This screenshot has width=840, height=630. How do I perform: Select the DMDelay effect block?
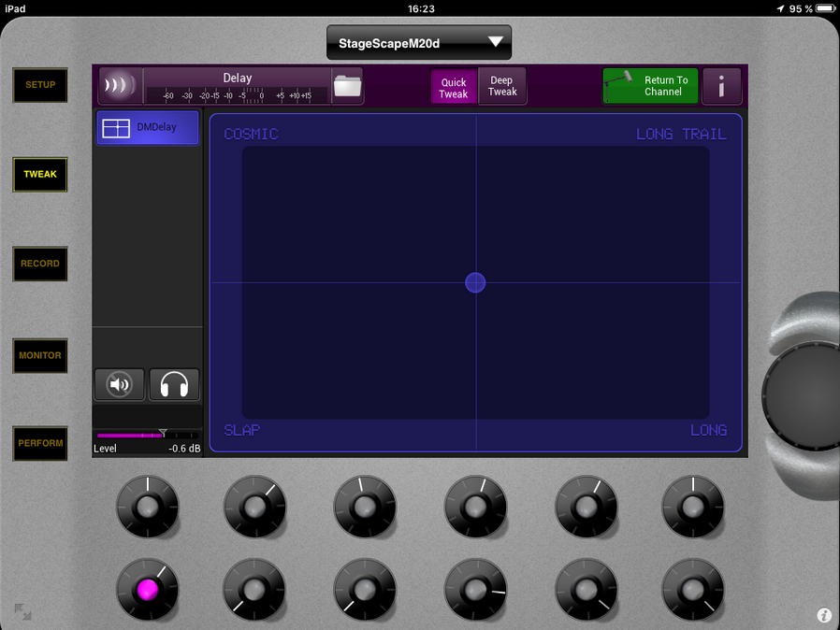click(x=148, y=128)
